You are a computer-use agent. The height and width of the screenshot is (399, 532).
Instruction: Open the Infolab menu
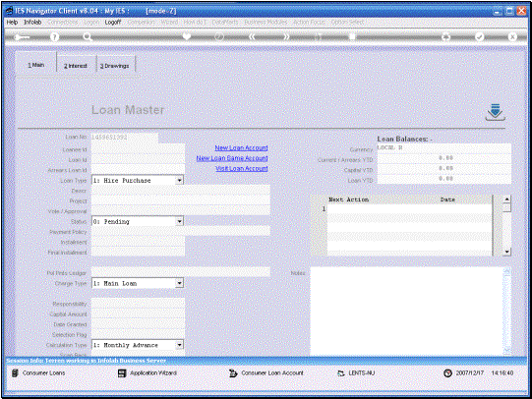[x=32, y=22]
